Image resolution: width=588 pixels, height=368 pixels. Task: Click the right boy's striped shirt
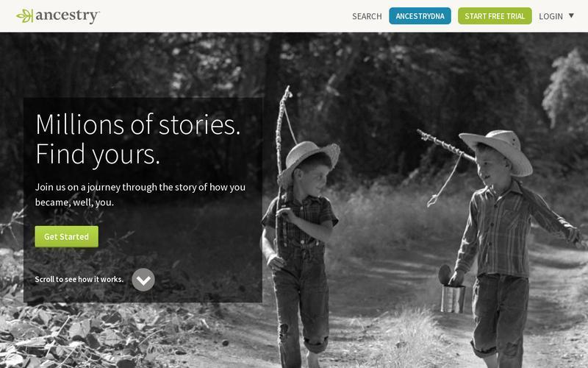503,229
